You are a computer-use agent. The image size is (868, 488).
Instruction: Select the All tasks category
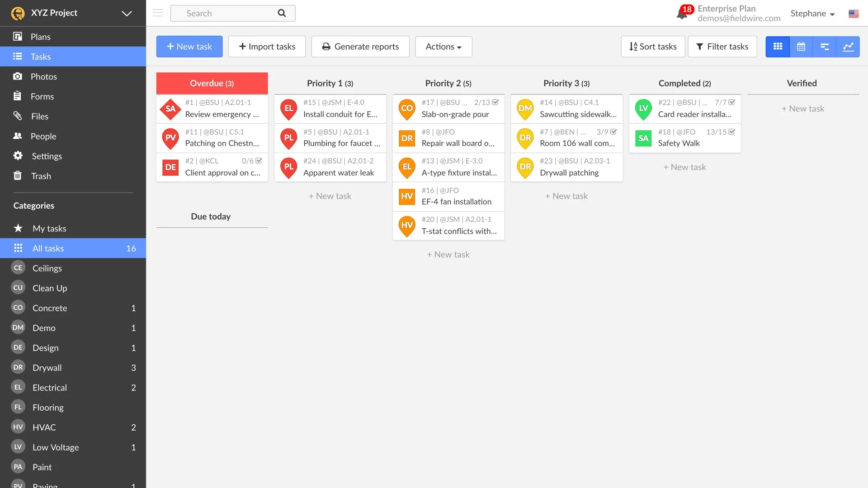coord(73,248)
